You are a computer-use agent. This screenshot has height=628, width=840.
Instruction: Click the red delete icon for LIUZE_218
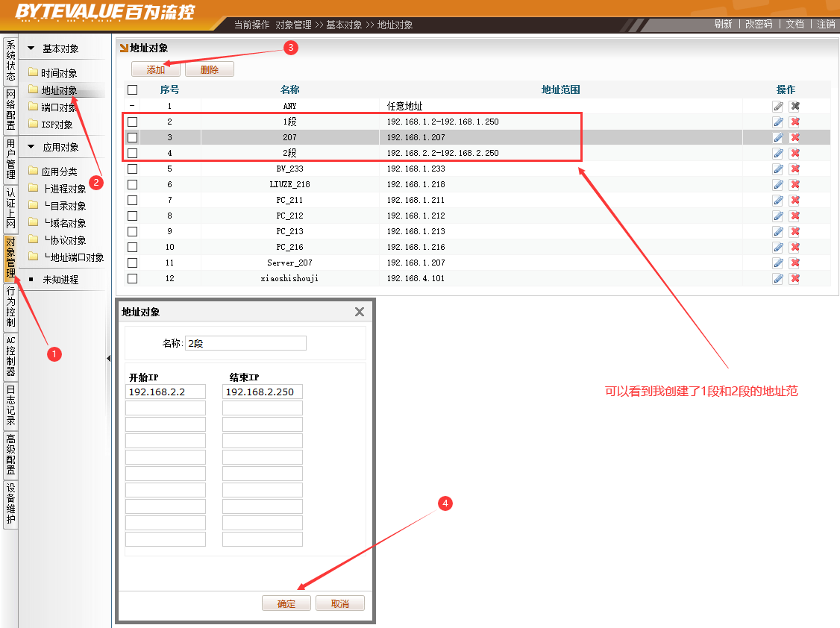tap(794, 184)
